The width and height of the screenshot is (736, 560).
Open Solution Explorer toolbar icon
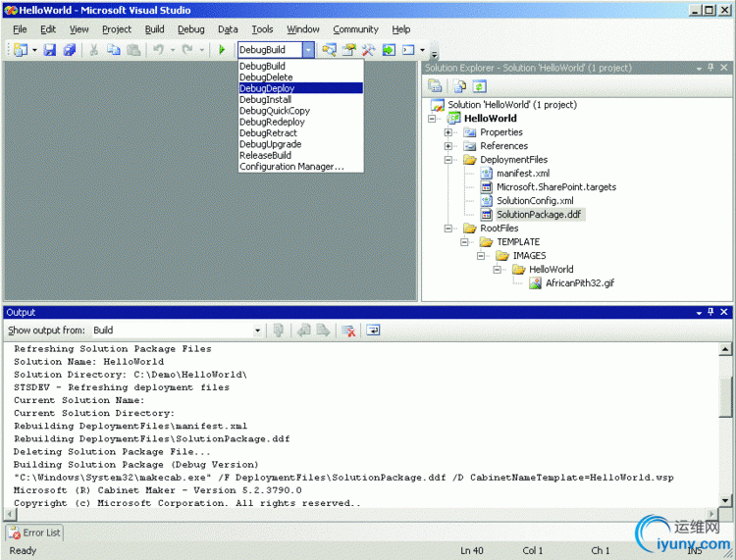(x=329, y=49)
